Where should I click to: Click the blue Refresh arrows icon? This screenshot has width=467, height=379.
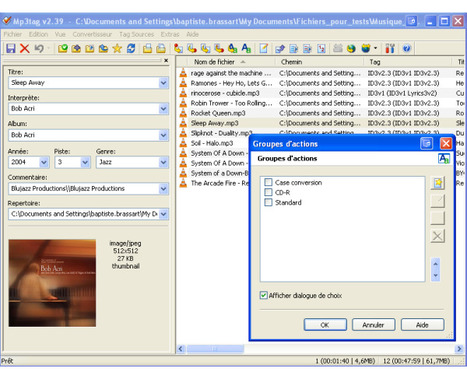pos(131,48)
